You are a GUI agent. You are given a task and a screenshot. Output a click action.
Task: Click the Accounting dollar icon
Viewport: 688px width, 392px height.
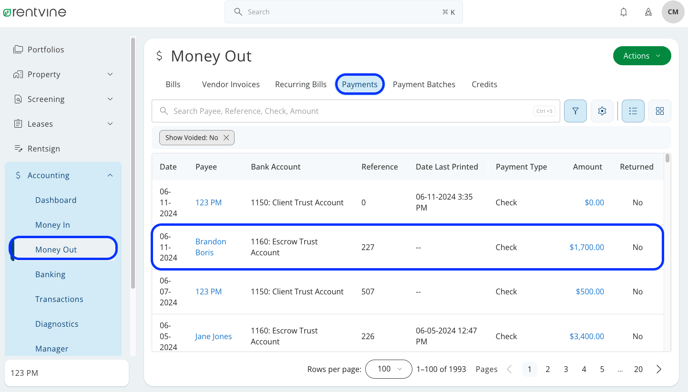pos(18,175)
